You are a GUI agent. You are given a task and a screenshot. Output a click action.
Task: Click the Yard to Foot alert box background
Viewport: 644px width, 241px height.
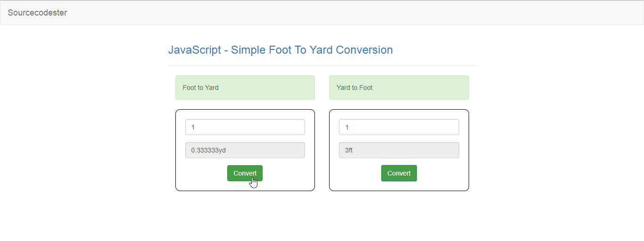[x=424, y=88]
